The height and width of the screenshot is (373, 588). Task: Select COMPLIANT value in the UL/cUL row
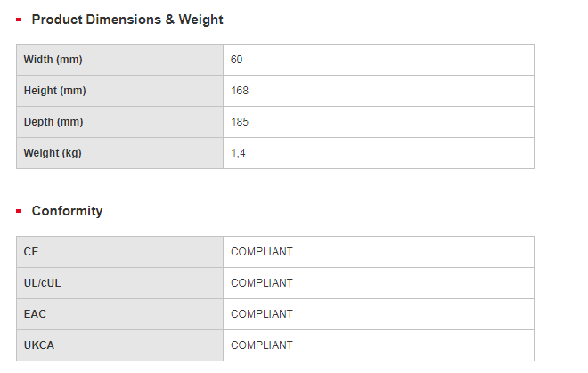(x=262, y=283)
